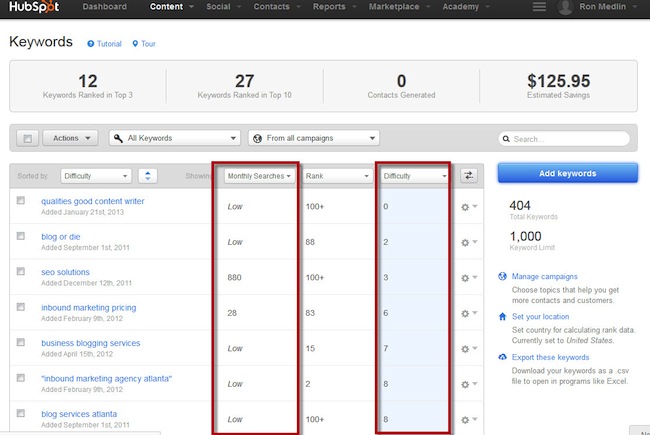Viewport: 650px width, 435px height.
Task: Open the business blogging services keyword
Action: tap(91, 343)
